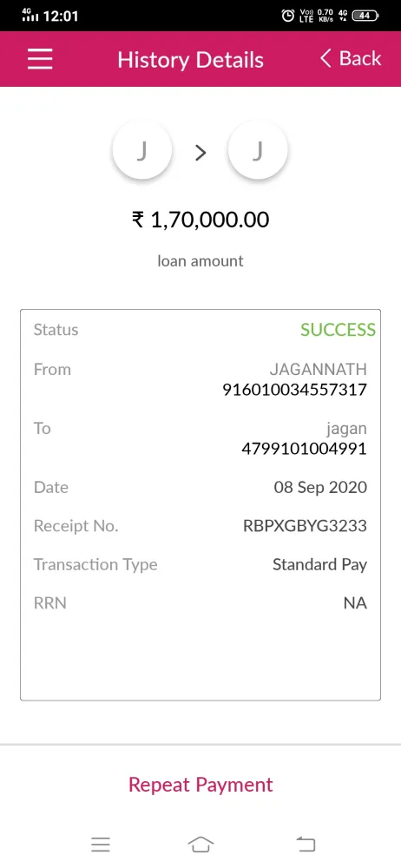Image resolution: width=401 pixels, height=868 pixels.
Task: Tap the ₹ 1,70,000.00 amount
Action: [x=200, y=220]
